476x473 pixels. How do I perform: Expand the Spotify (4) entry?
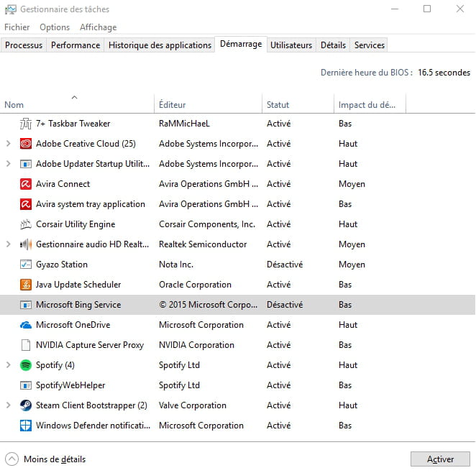(9, 365)
